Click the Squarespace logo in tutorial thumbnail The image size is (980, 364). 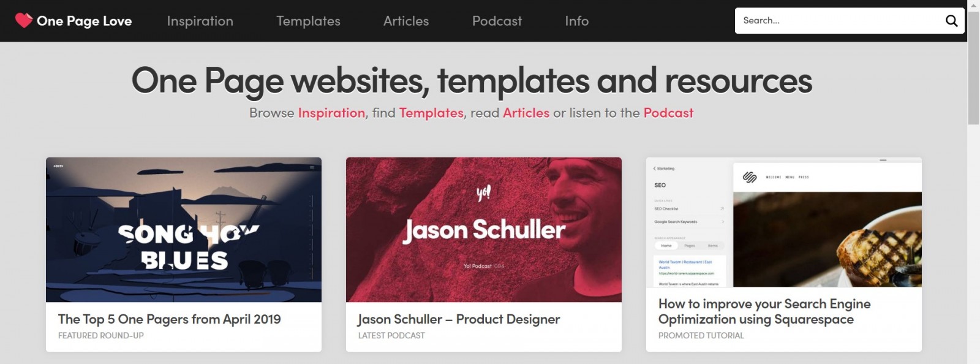click(x=750, y=177)
